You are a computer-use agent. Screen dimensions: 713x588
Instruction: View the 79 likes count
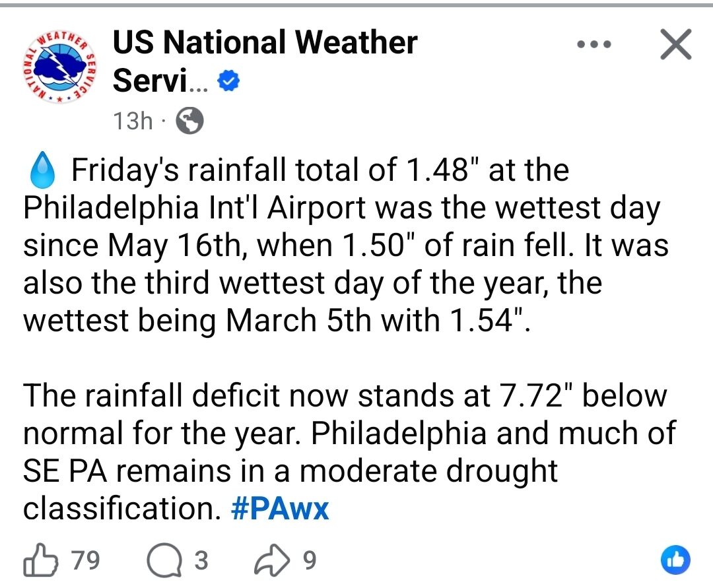[x=85, y=561]
